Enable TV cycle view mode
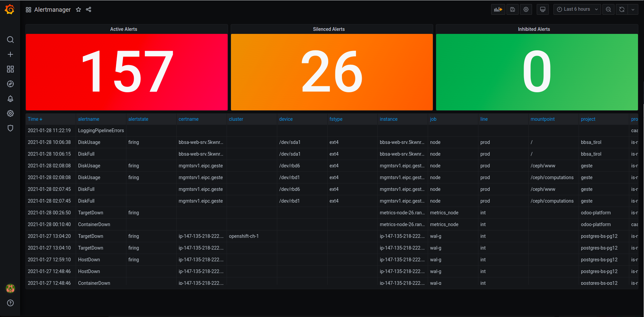The height and width of the screenshot is (317, 644). pyautogui.click(x=542, y=9)
